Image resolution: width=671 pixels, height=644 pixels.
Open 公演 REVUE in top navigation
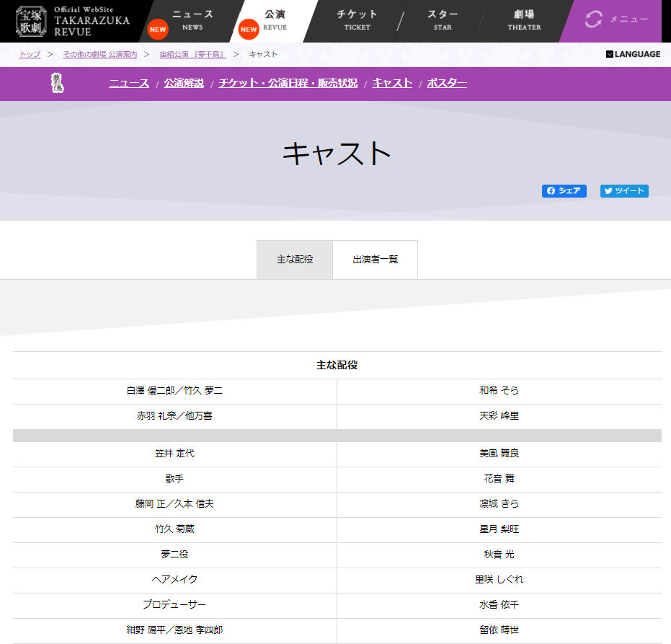(x=275, y=20)
